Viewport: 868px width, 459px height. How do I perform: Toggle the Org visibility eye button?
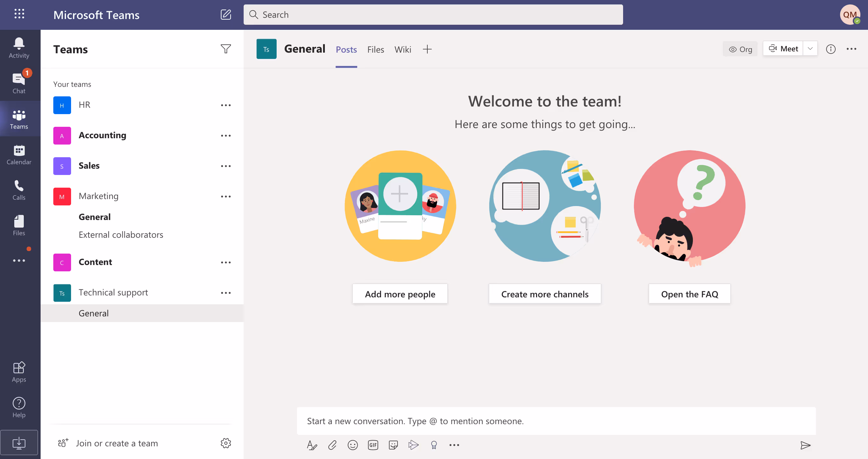tap(740, 49)
